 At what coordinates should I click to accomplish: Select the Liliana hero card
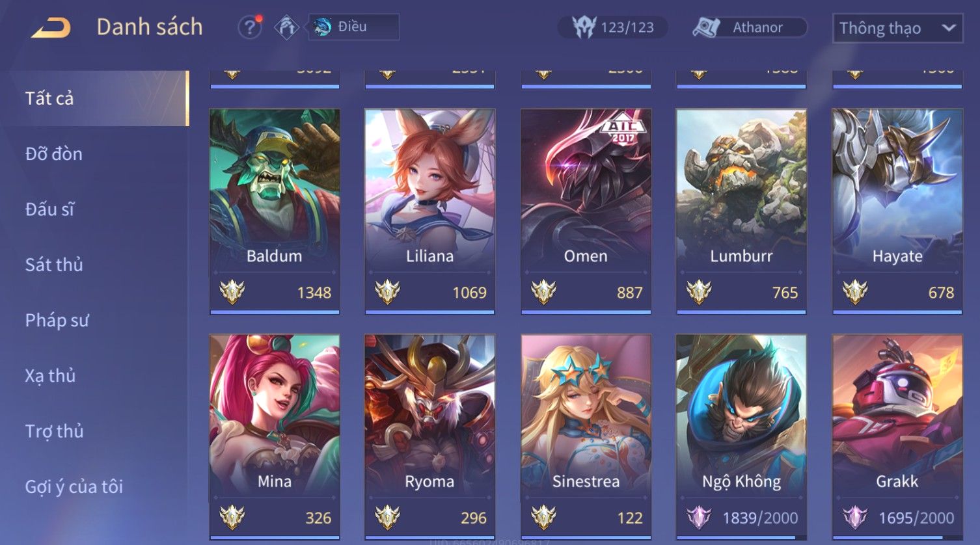click(x=430, y=211)
